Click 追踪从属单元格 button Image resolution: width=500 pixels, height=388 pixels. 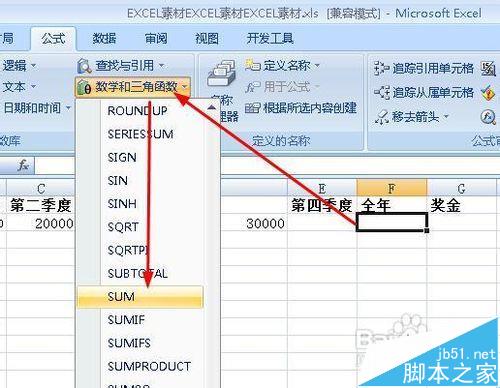(423, 92)
